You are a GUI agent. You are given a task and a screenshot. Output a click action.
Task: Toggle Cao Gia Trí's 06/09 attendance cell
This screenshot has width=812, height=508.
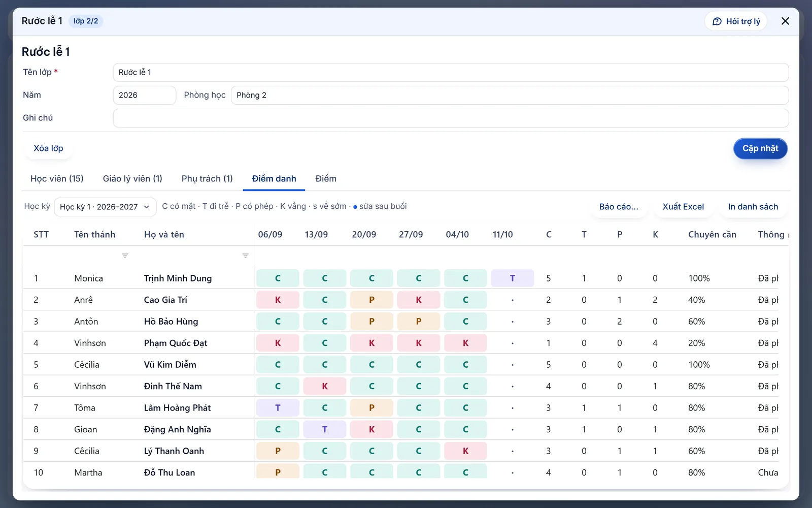pyautogui.click(x=278, y=300)
